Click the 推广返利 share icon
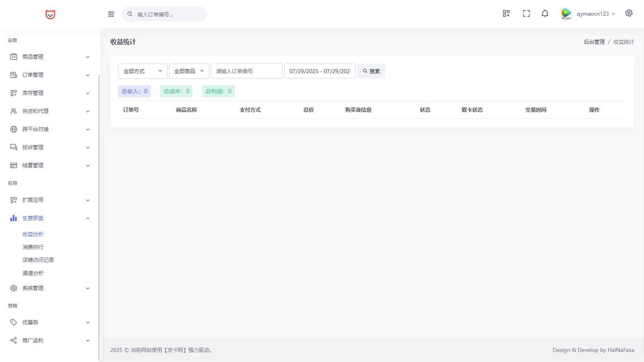 tap(14, 340)
